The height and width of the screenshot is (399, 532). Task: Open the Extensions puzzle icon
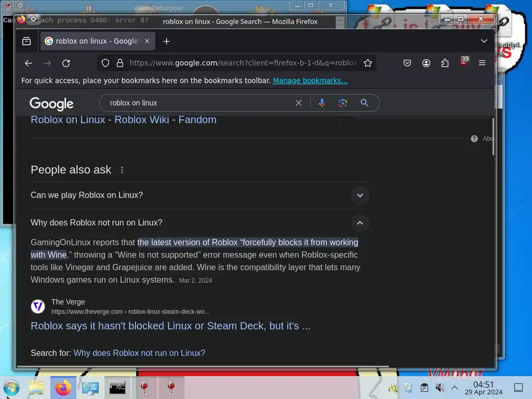(x=445, y=63)
